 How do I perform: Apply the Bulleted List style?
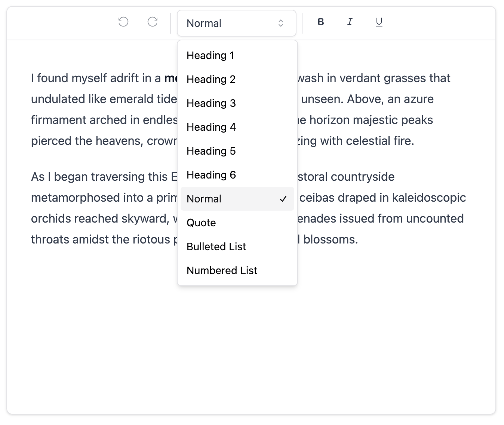coord(216,246)
